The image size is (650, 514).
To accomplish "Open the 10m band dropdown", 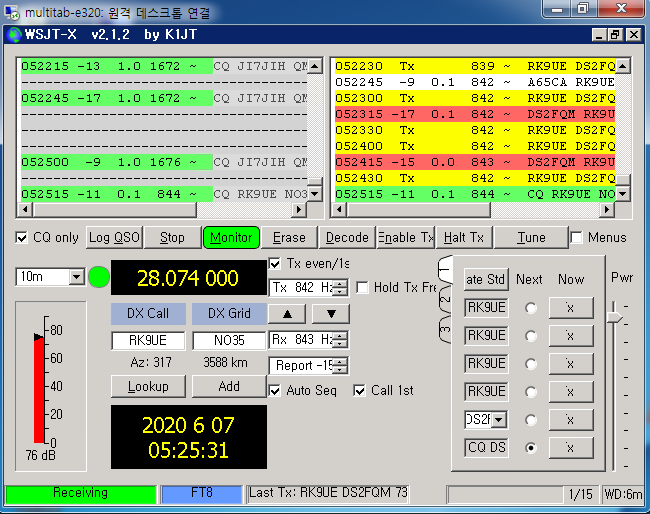I will click(x=77, y=276).
